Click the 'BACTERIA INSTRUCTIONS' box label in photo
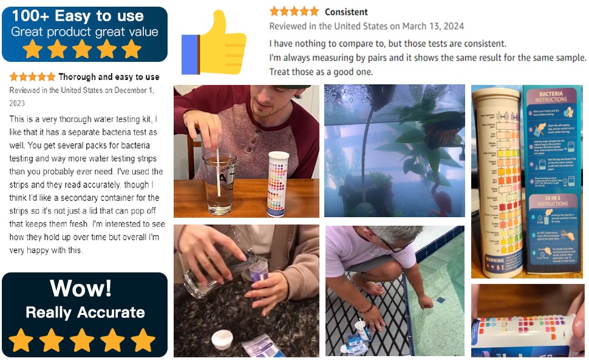 pos(551,97)
